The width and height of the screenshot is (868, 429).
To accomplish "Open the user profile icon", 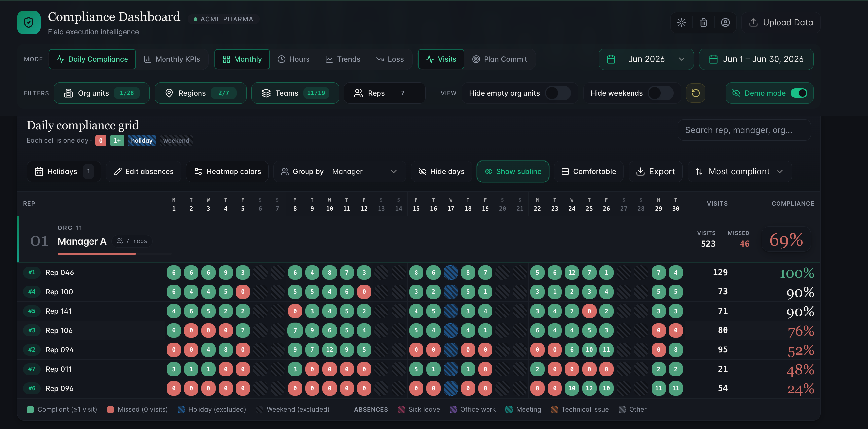I will click(x=725, y=22).
